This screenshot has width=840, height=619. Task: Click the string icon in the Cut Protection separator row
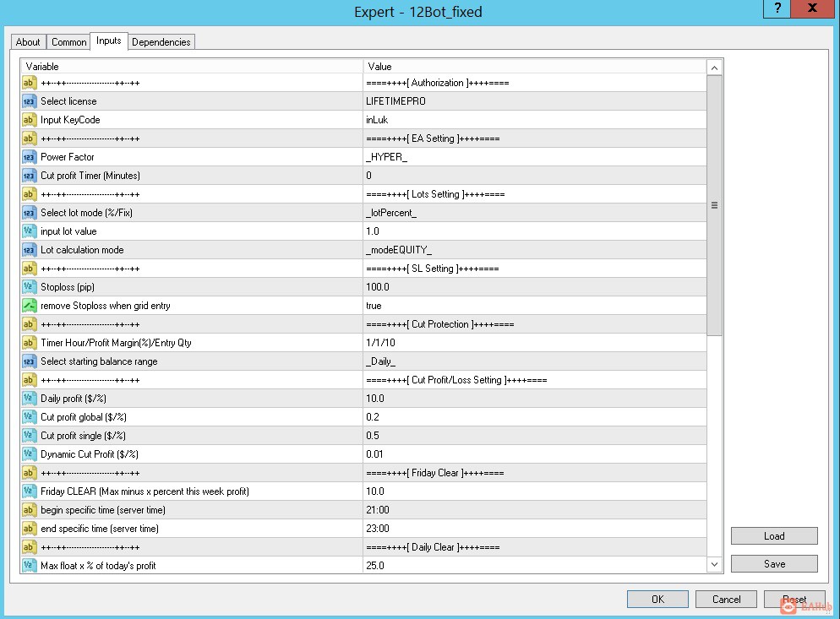pyautogui.click(x=29, y=324)
